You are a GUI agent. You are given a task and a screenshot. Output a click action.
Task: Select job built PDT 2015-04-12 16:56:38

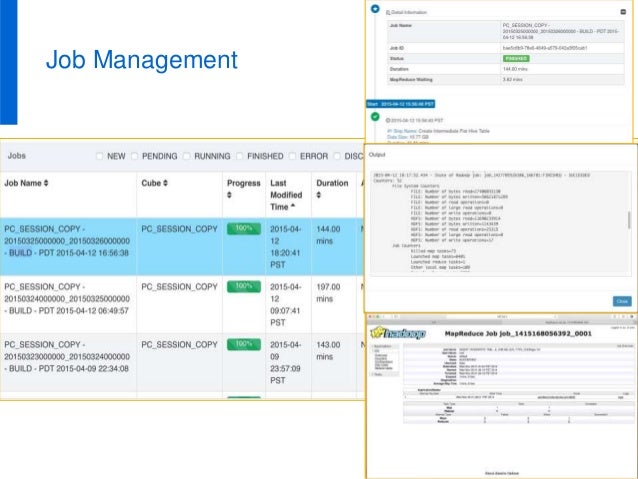67,241
